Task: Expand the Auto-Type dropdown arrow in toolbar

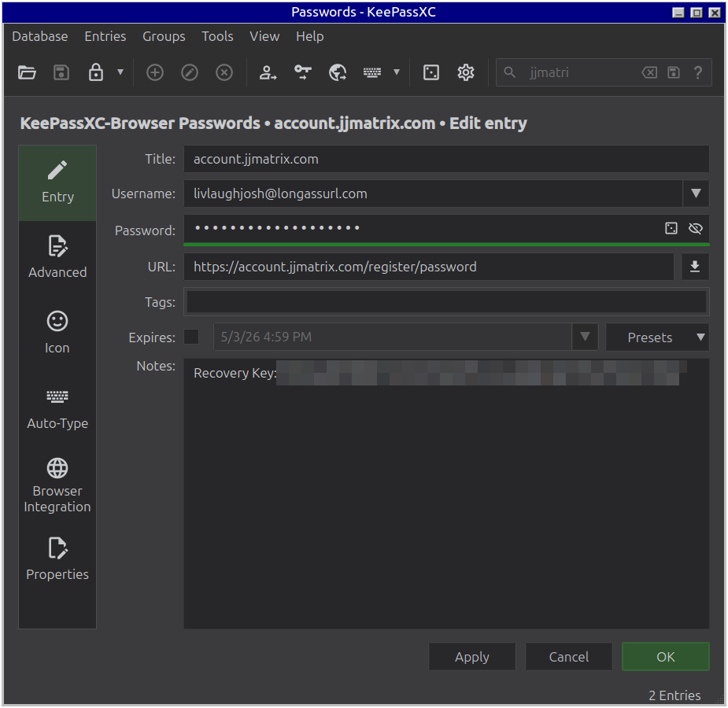Action: click(x=397, y=72)
